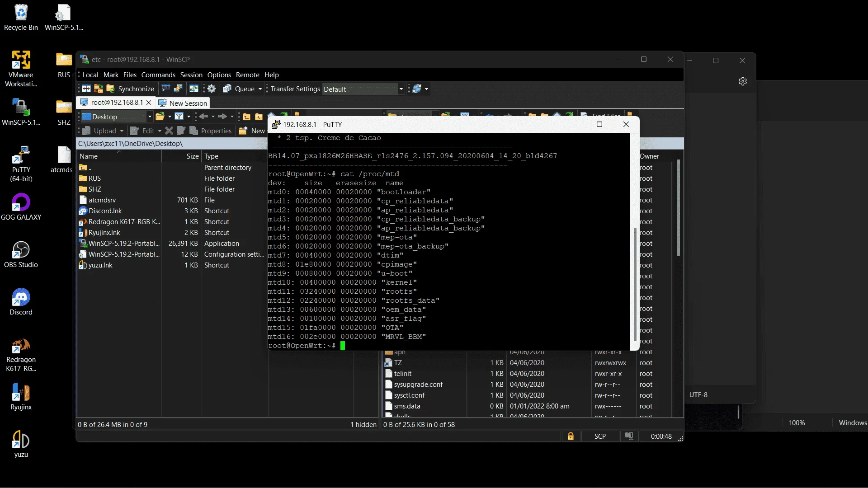Screen dimensions: 868x488
Task: Expand the arrow next to the Refresh icon
Action: [x=426, y=89]
